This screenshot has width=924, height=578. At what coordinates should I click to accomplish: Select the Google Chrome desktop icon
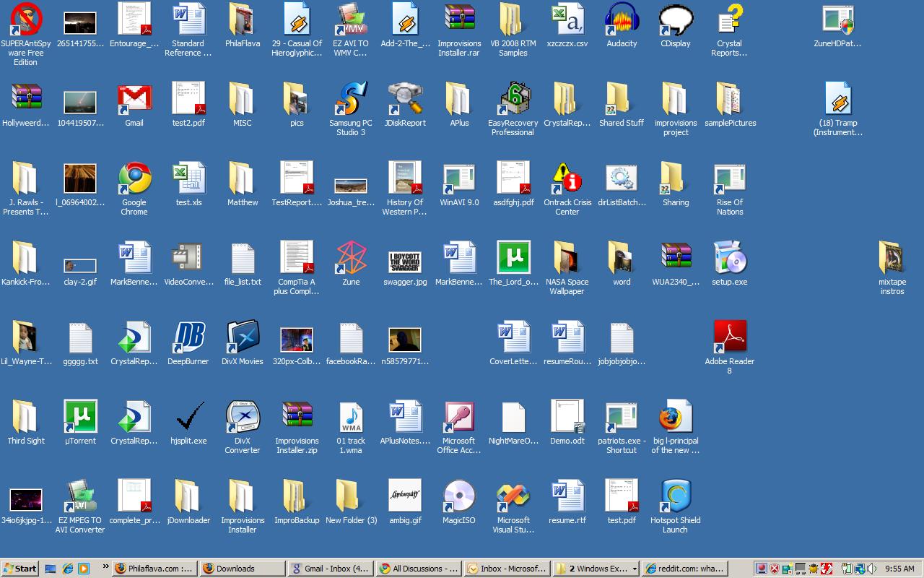pyautogui.click(x=134, y=178)
